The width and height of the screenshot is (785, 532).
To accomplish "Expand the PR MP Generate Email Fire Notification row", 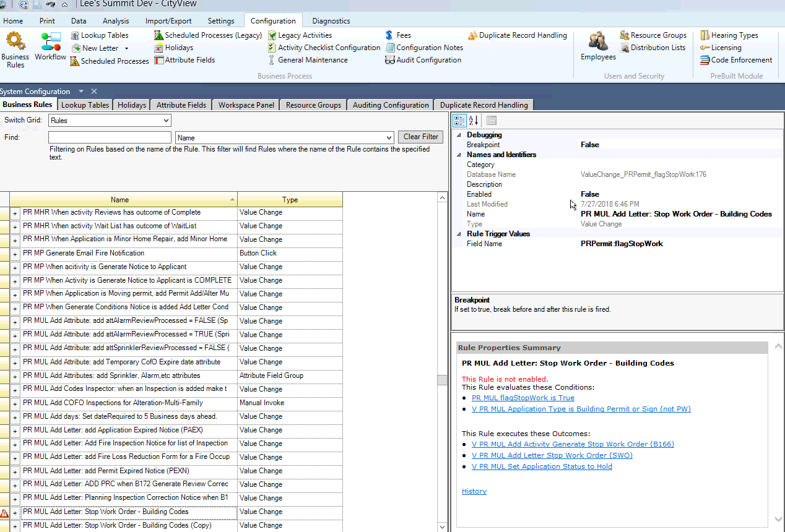I will (15, 253).
